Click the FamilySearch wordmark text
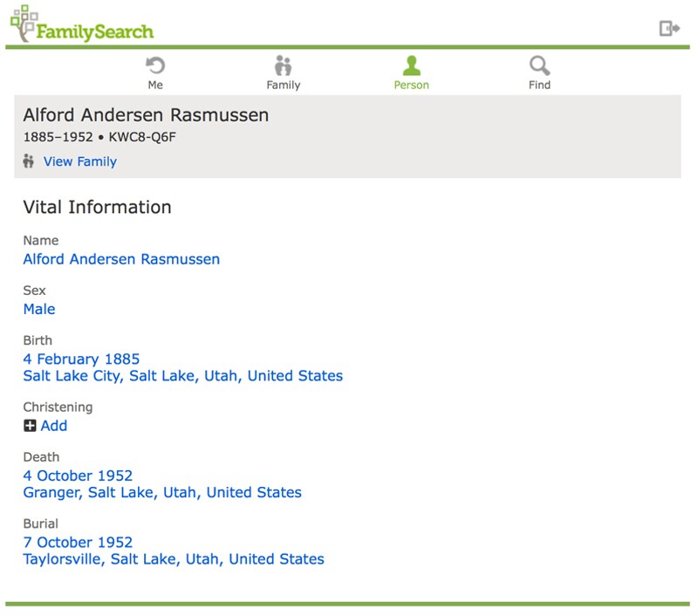Viewport: 698px width, 616px height. [95, 31]
